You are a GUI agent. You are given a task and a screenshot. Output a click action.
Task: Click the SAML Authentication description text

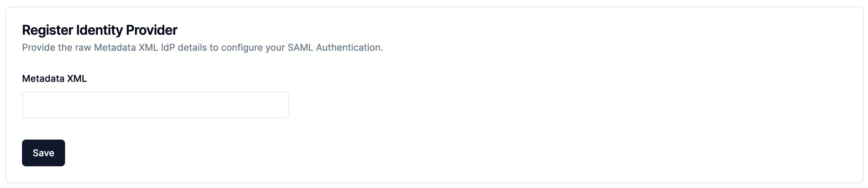click(202, 48)
